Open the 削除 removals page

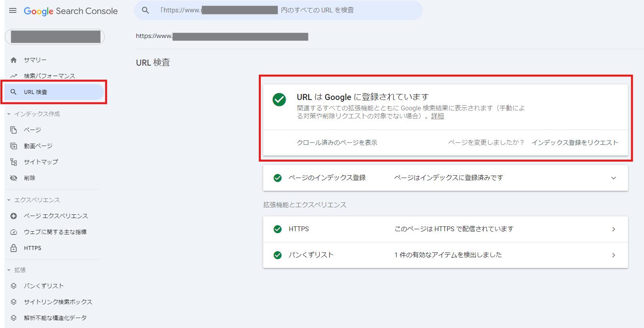point(54,178)
